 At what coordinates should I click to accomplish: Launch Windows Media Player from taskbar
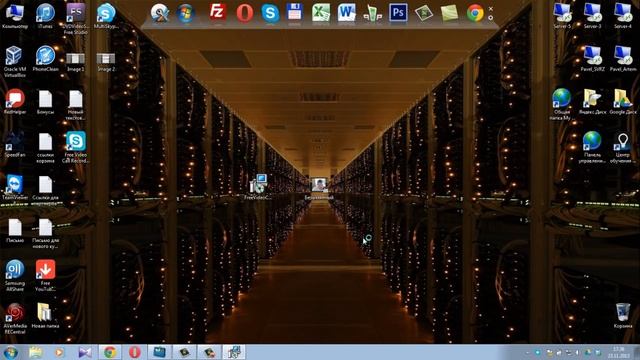coord(60,352)
